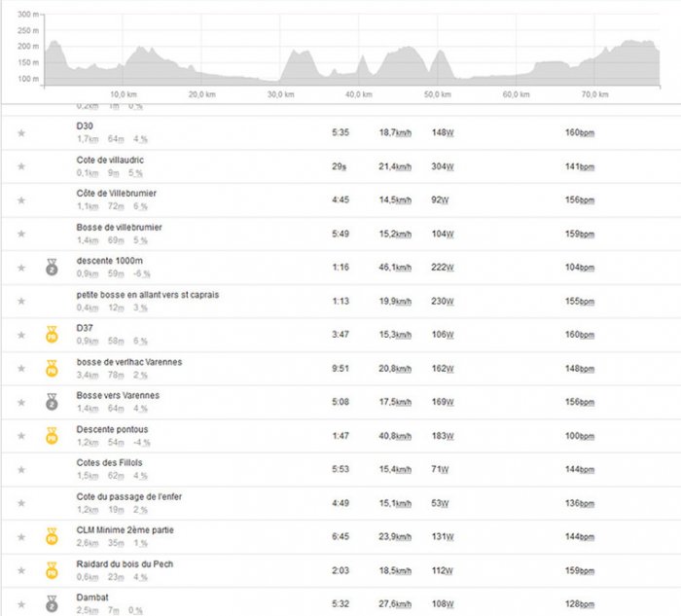Expand Cote du passage de l'enfer row
Viewport: 681px width, 616px height.
click(x=340, y=503)
